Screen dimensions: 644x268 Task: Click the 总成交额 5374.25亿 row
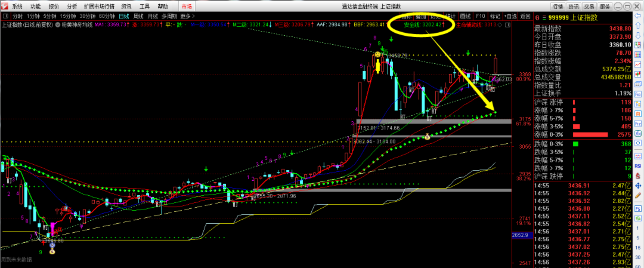click(x=583, y=69)
